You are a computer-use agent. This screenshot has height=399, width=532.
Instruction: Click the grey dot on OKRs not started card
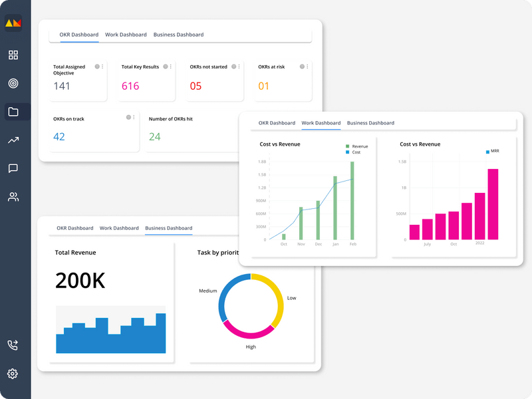point(234,66)
